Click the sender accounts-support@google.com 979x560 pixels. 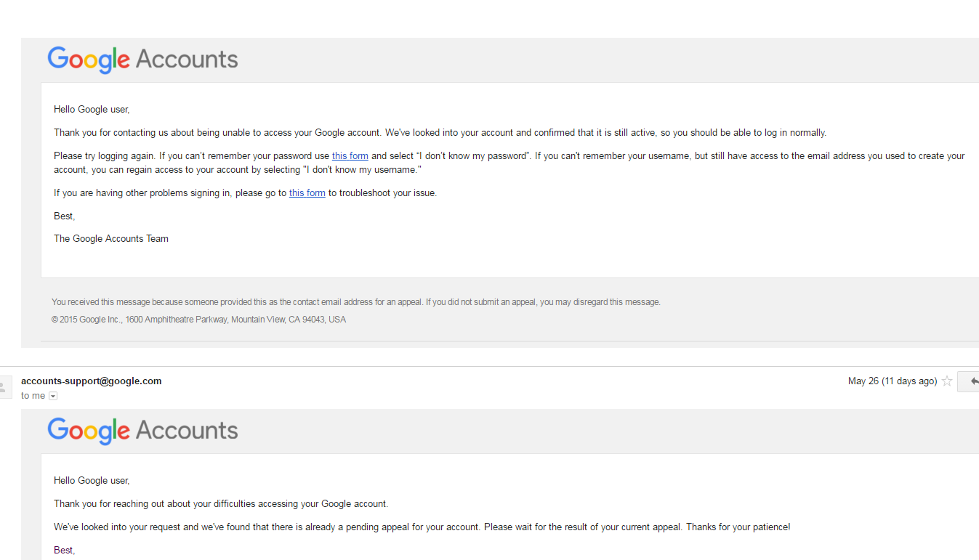click(92, 381)
